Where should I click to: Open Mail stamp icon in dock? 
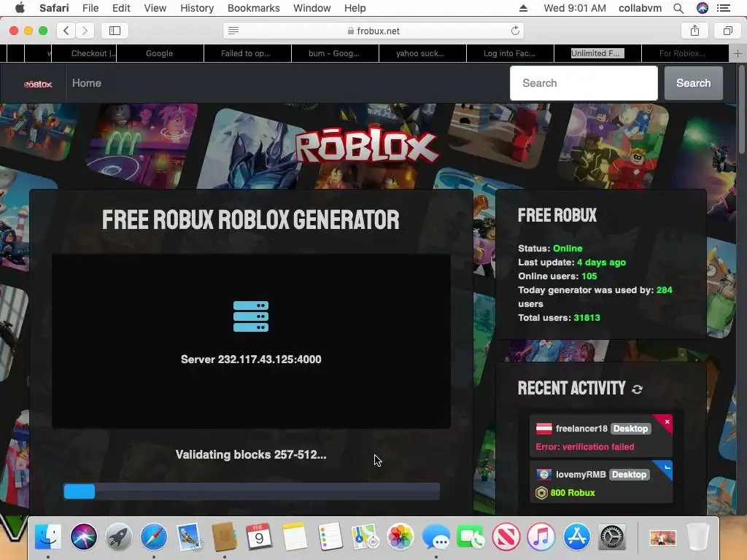(x=189, y=537)
